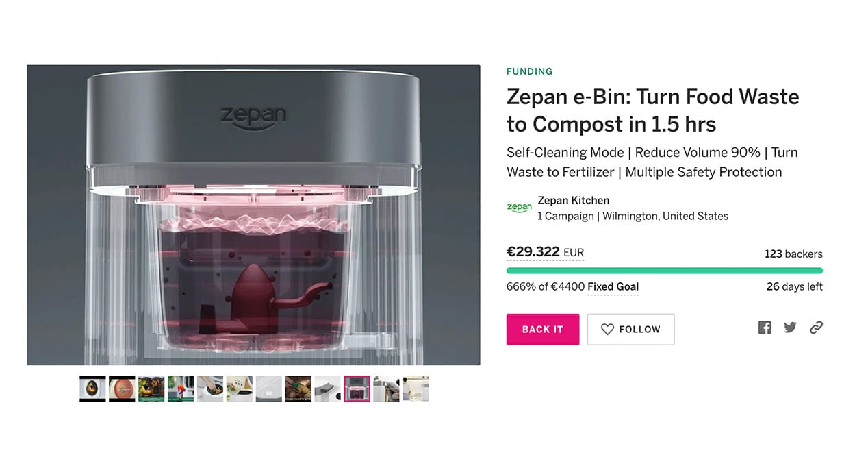The image size is (868, 455).
Task: Select seventh plain gray device thumbnail
Action: 269,389
